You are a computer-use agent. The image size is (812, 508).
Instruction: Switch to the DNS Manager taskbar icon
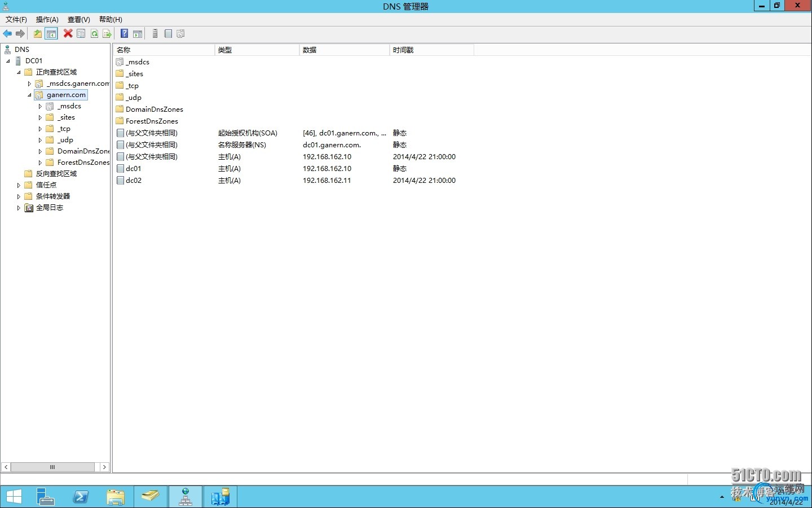(x=186, y=497)
